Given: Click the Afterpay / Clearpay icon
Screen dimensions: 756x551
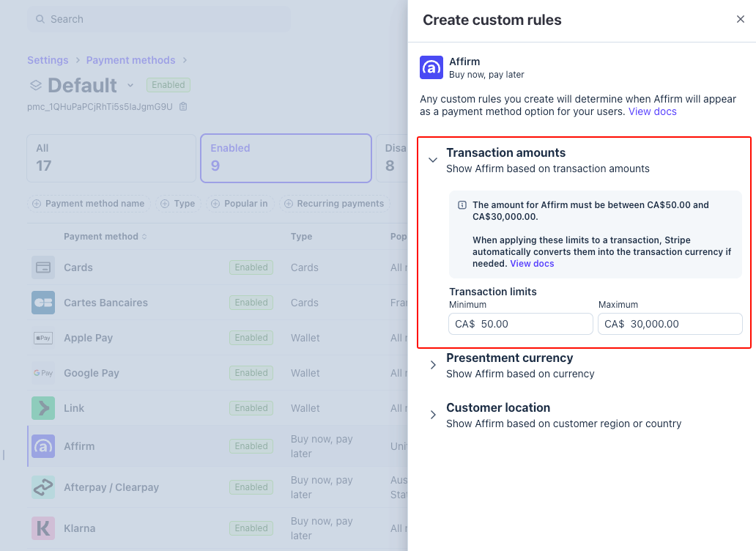Looking at the screenshot, I should click(x=43, y=487).
